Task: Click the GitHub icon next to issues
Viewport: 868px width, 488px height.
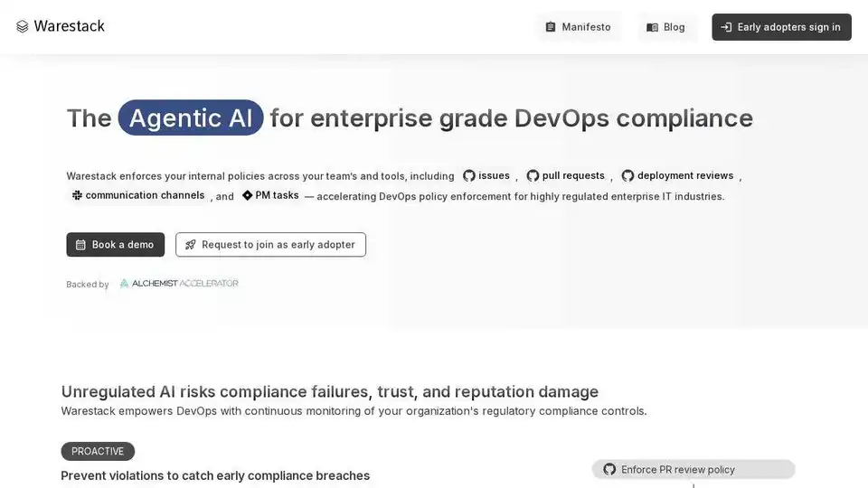Action: (469, 175)
